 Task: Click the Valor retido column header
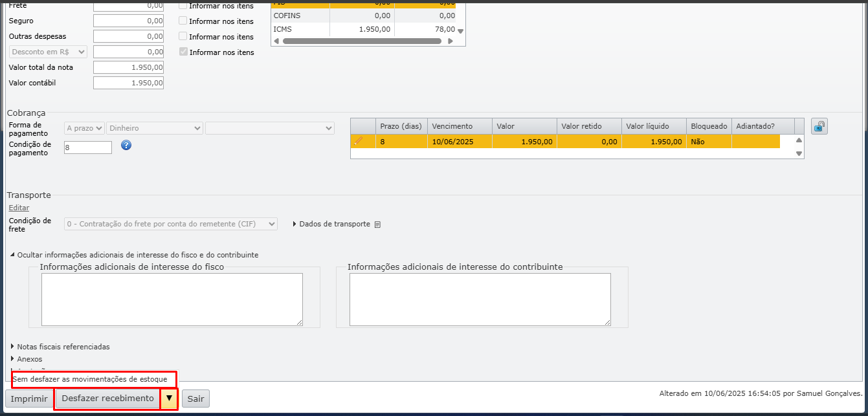click(589, 126)
